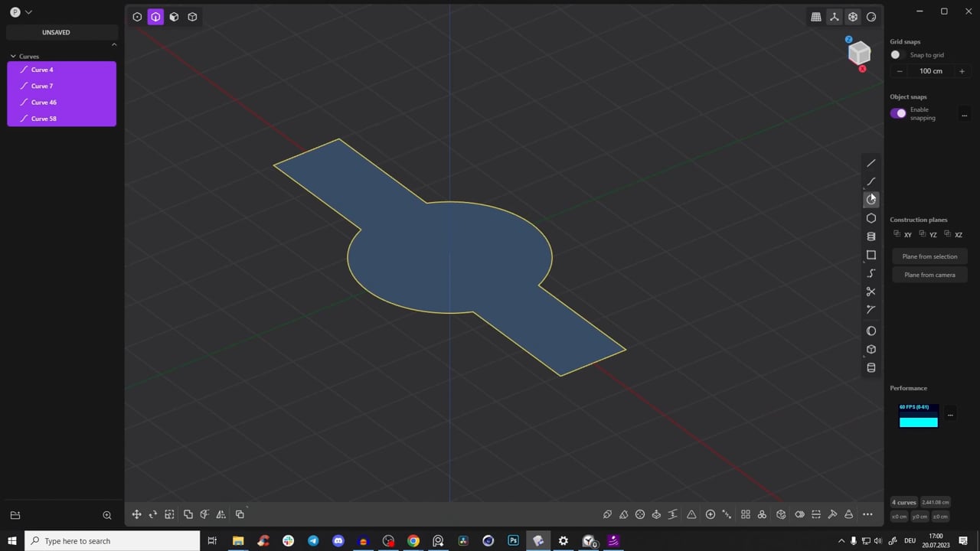Choose the hexagon Polygon tool
This screenshot has height=551, width=980.
click(871, 218)
